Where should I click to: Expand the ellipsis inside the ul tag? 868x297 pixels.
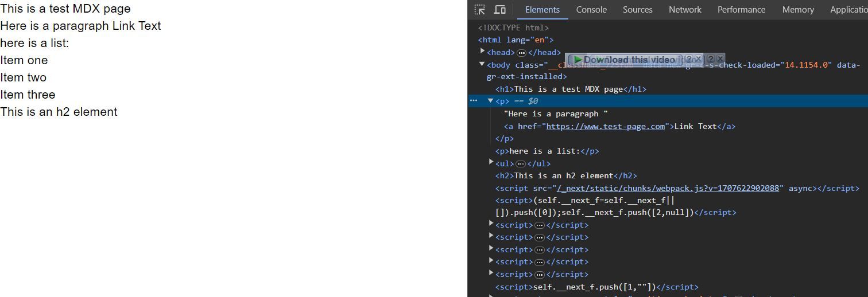tap(521, 164)
